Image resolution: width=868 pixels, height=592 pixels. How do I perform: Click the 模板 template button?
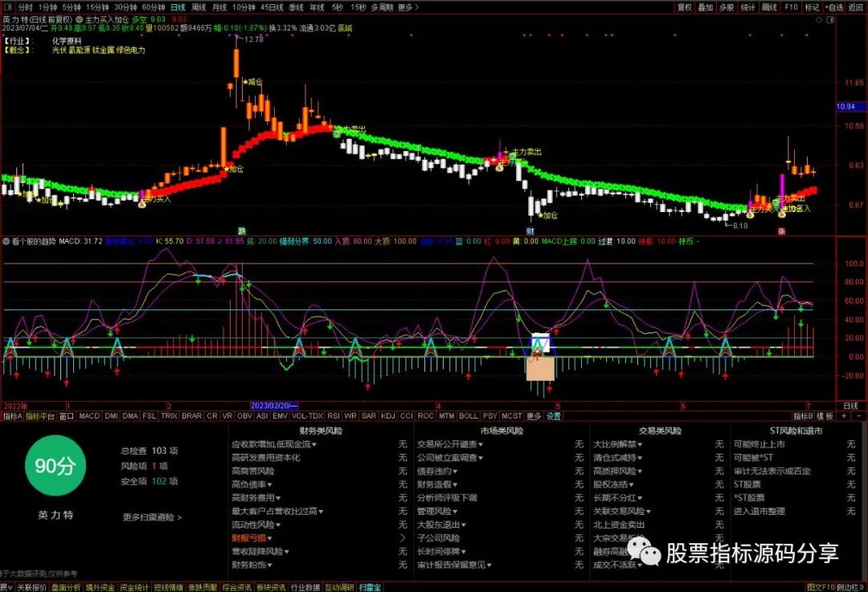825,416
